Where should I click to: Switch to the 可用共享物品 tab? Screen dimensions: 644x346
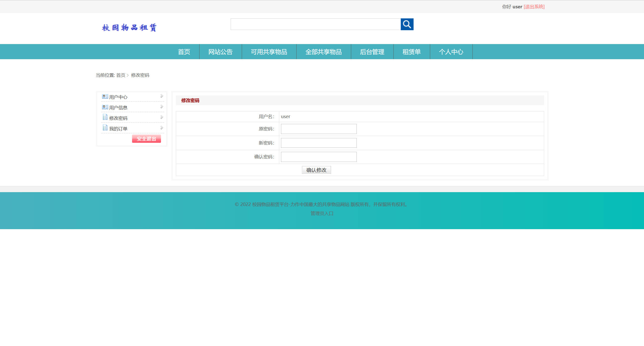click(269, 52)
